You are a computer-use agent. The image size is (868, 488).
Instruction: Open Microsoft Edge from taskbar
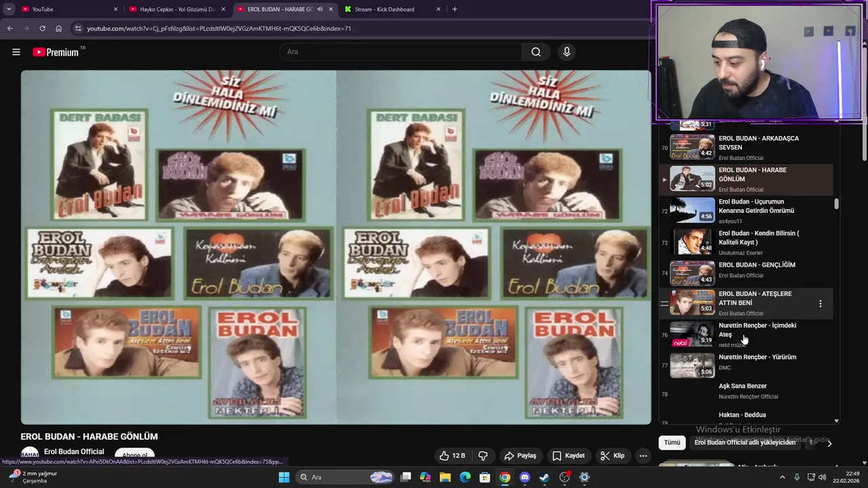click(x=465, y=477)
